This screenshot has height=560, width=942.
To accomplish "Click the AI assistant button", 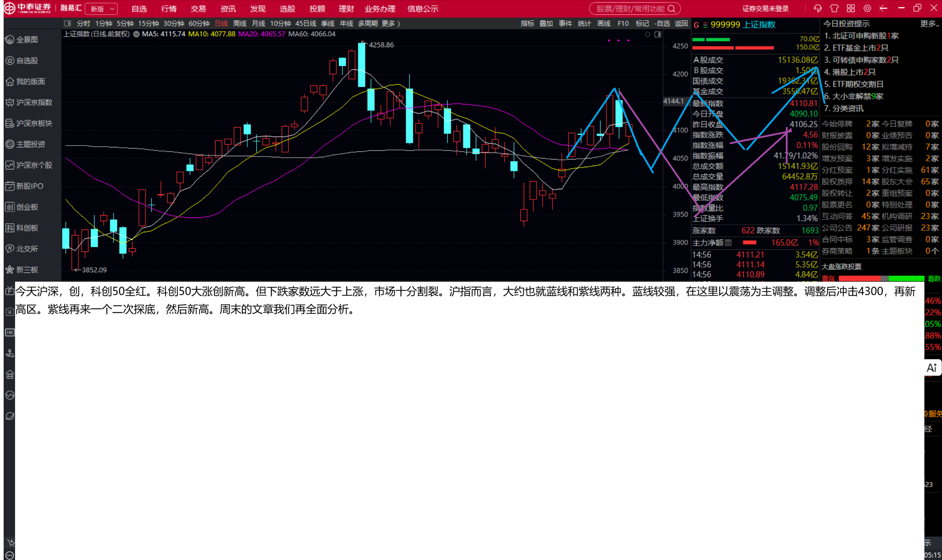I will pyautogui.click(x=932, y=367).
